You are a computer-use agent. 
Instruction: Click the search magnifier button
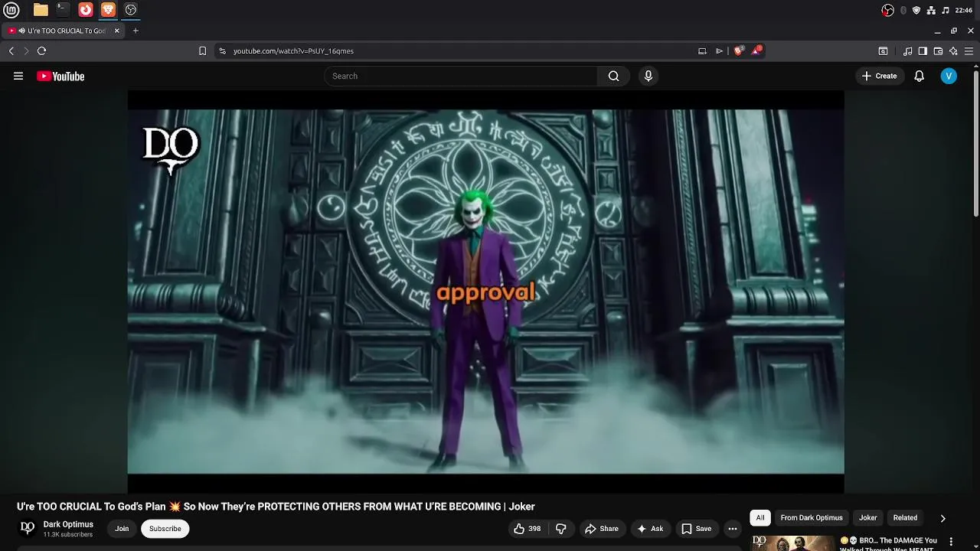click(613, 76)
